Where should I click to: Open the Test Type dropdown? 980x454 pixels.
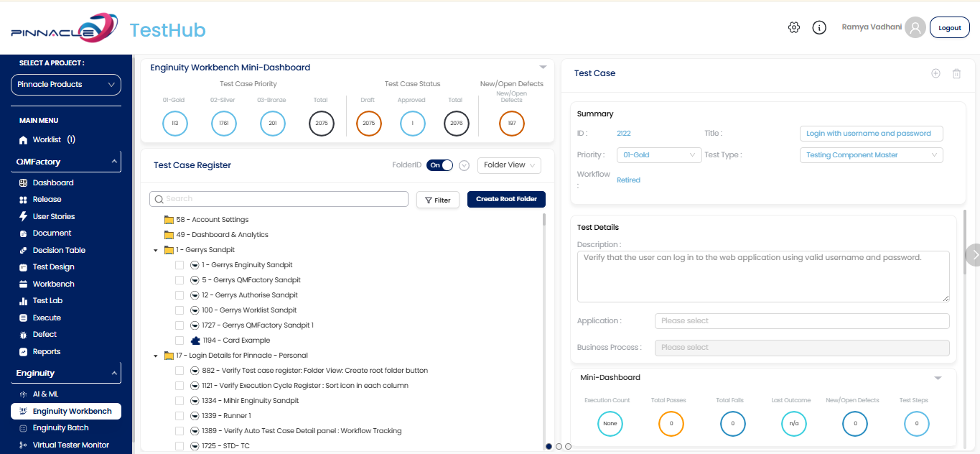click(x=871, y=155)
